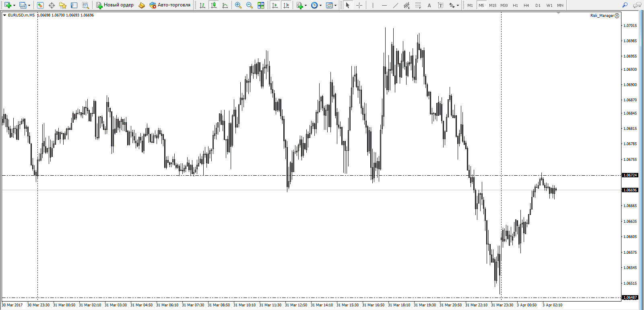Click the 1.06724 price level label
The height and width of the screenshot is (310, 644).
[x=630, y=175]
